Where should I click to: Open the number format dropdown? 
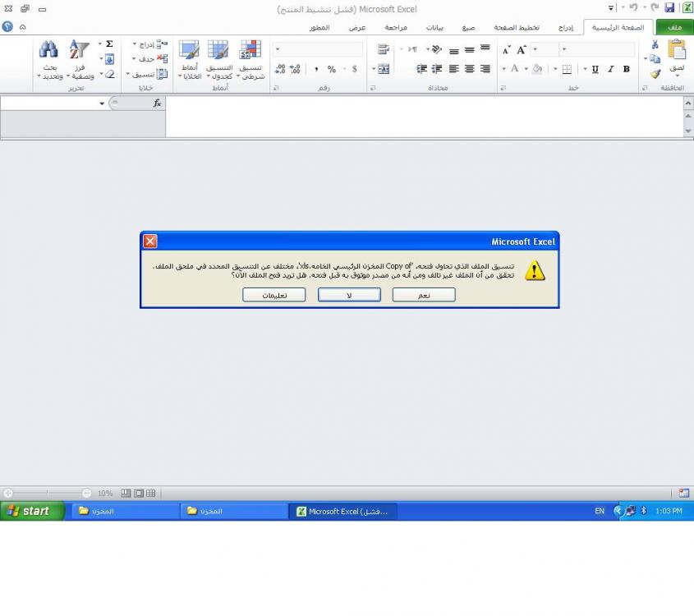278,49
